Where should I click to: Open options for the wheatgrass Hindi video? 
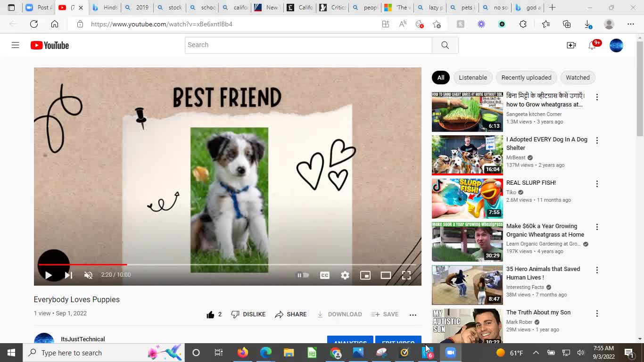point(597,97)
